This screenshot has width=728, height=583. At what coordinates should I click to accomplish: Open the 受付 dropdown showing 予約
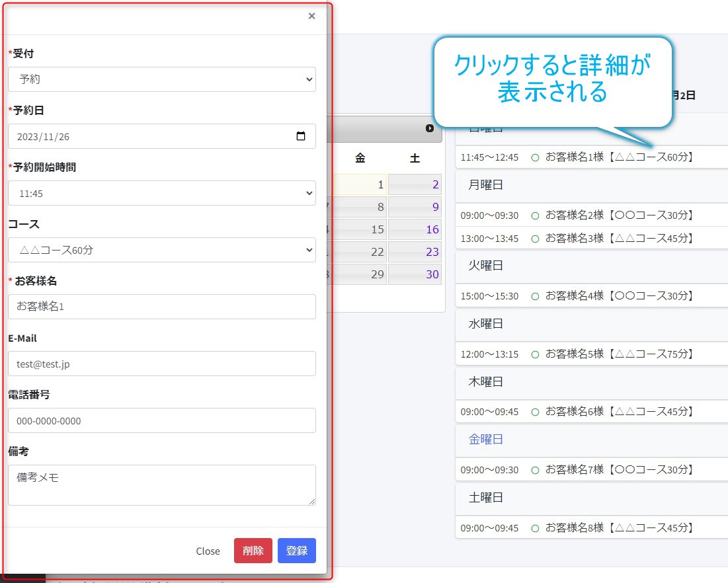click(x=161, y=79)
